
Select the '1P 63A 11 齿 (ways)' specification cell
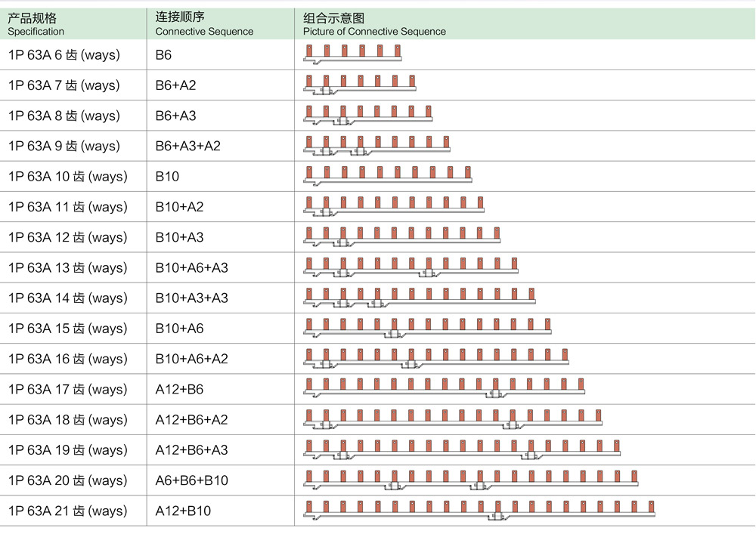pyautogui.click(x=73, y=206)
